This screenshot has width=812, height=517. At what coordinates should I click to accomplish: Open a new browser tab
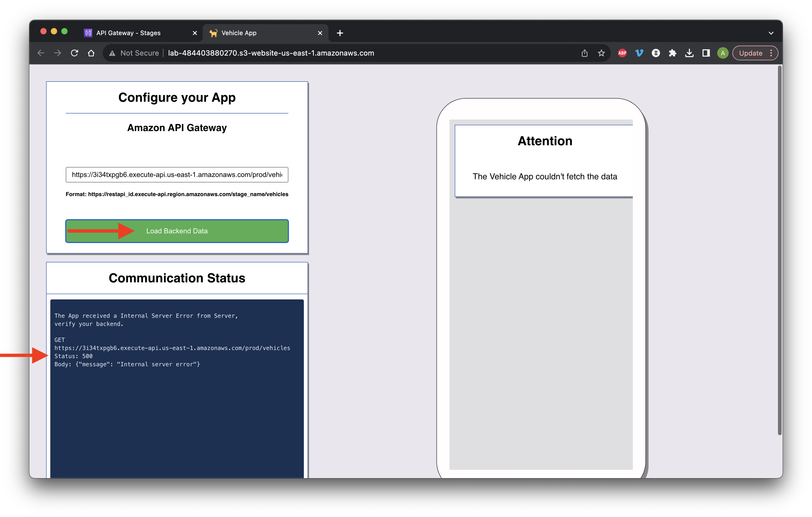340,33
